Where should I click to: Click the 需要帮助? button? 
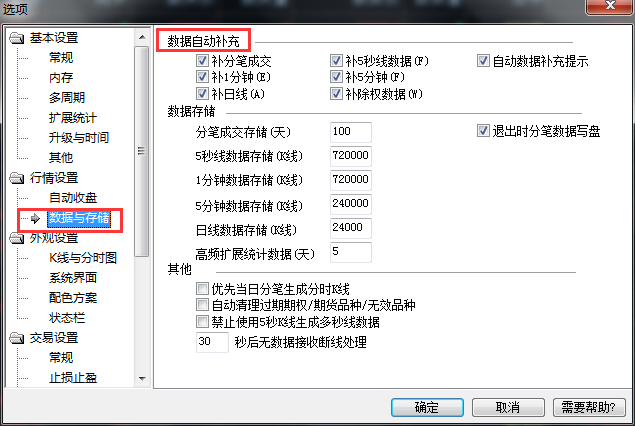589,407
